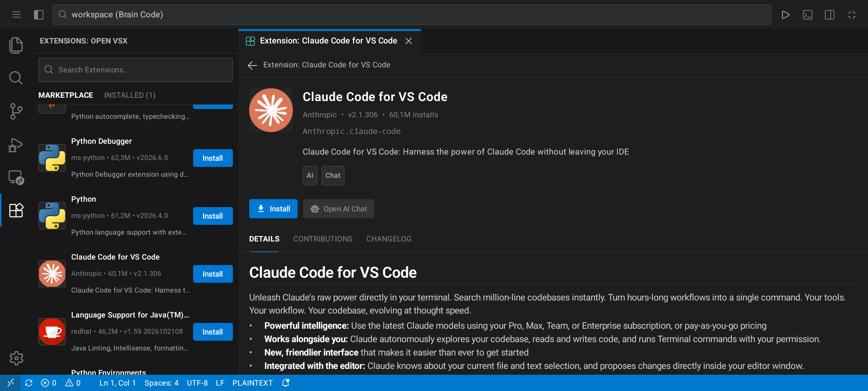Viewport: 868px width, 391px height.
Task: Open the Manage gear settings icon
Action: point(16,358)
